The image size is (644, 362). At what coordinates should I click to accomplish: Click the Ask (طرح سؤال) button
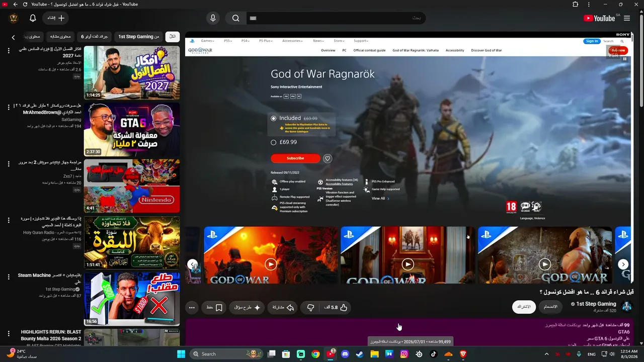tap(247, 307)
